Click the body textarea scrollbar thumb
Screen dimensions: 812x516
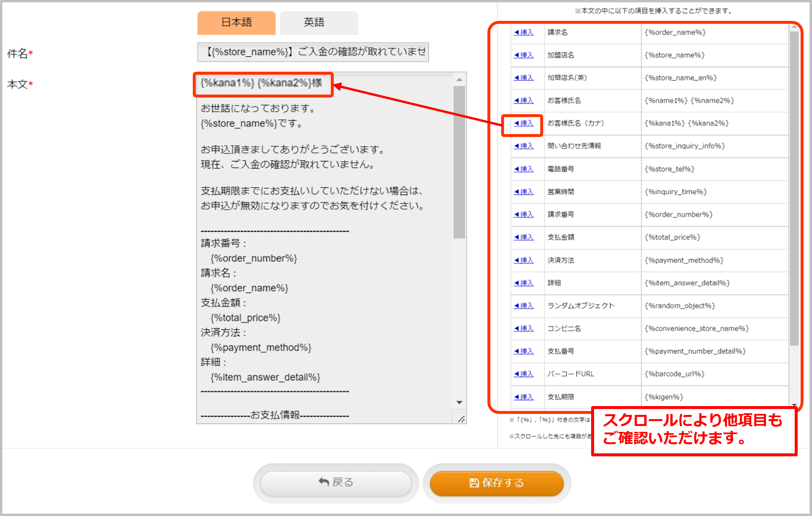tap(459, 162)
